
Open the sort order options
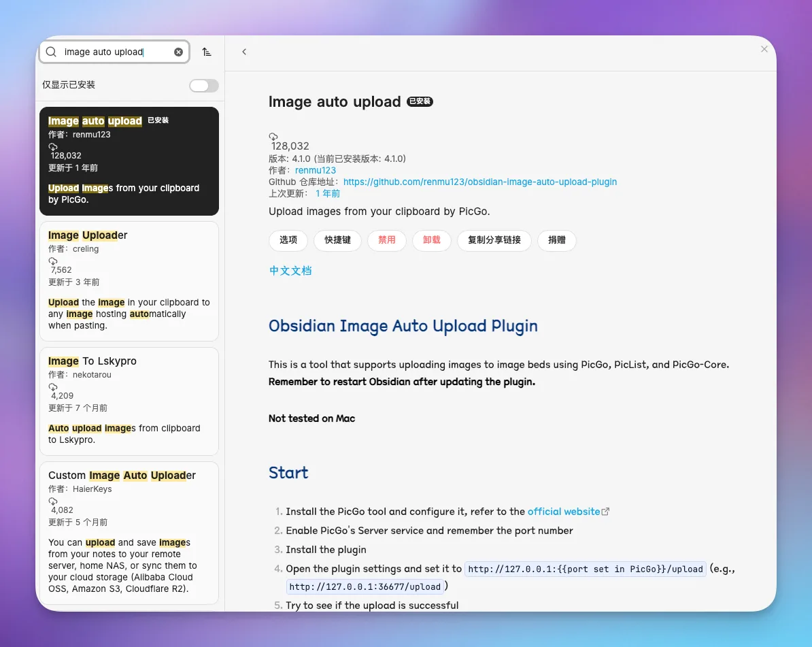coord(207,52)
